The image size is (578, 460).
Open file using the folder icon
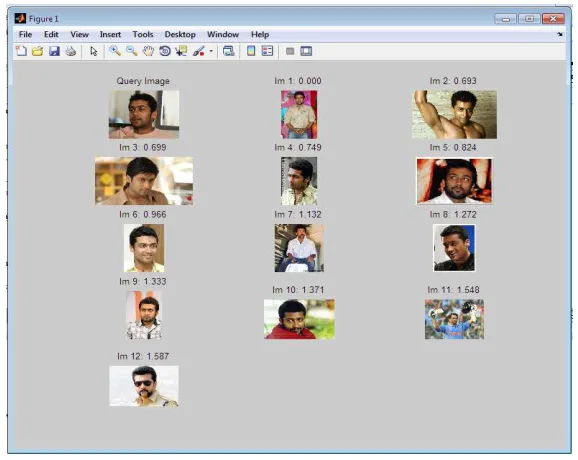pyautogui.click(x=38, y=51)
